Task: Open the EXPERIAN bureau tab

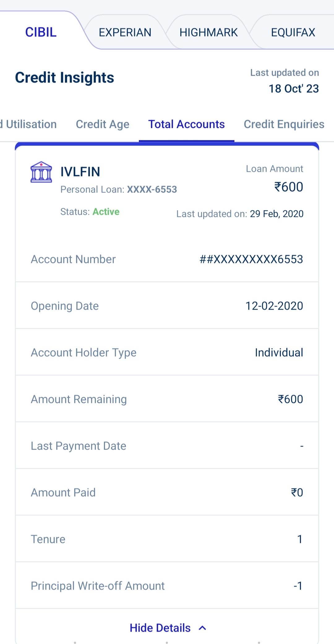Action: [125, 32]
